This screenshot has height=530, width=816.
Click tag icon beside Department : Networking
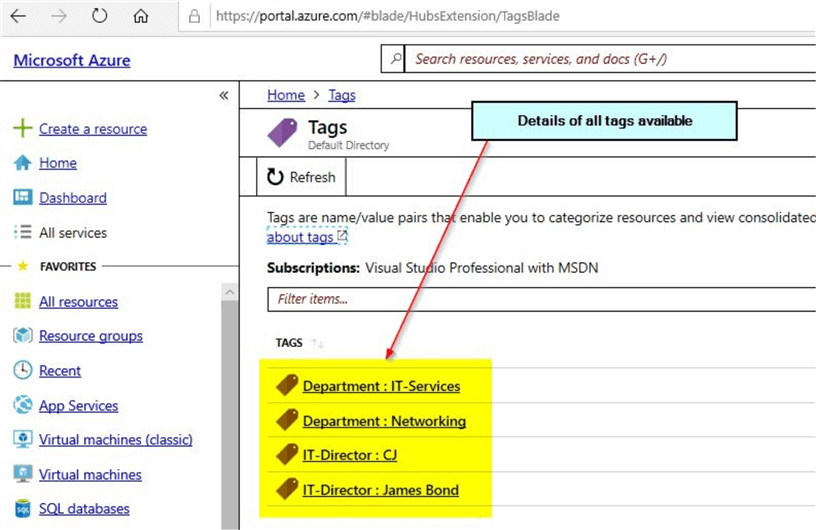287,420
